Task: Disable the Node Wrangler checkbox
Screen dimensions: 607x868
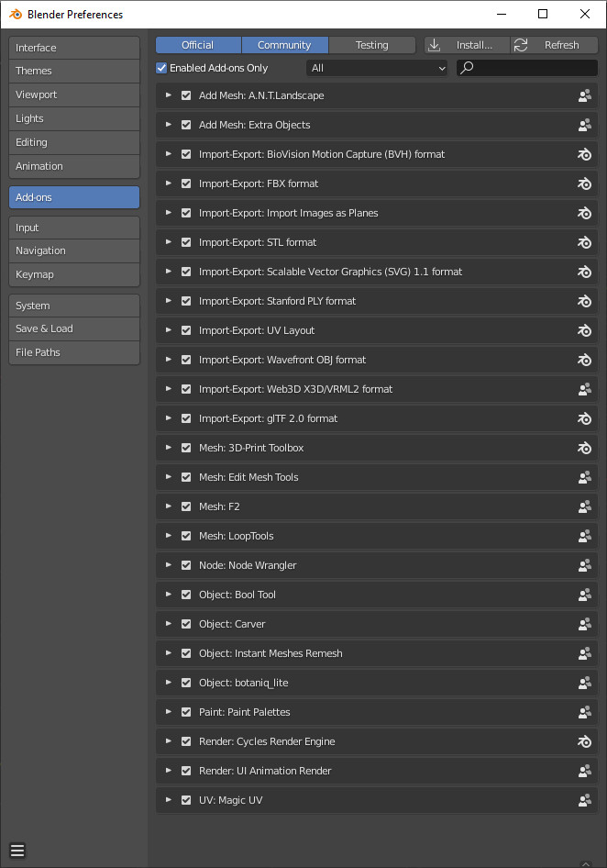Action: [186, 565]
